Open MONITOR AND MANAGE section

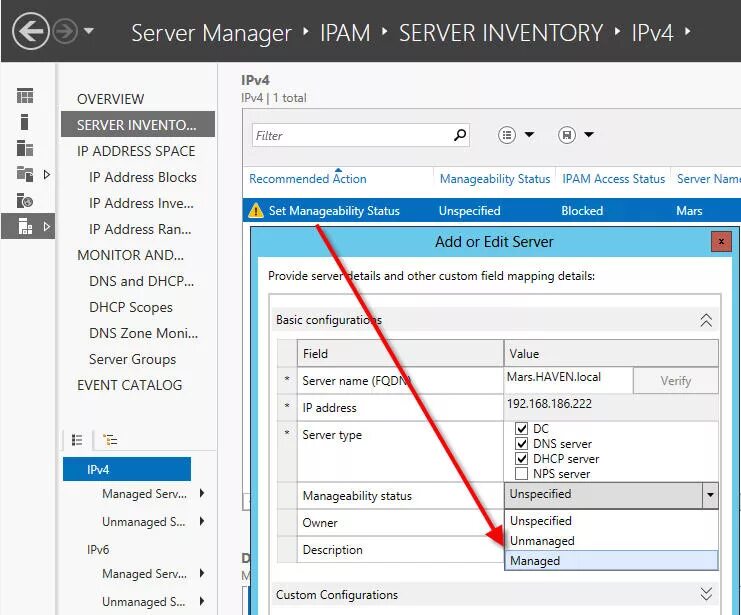pyautogui.click(x=130, y=255)
